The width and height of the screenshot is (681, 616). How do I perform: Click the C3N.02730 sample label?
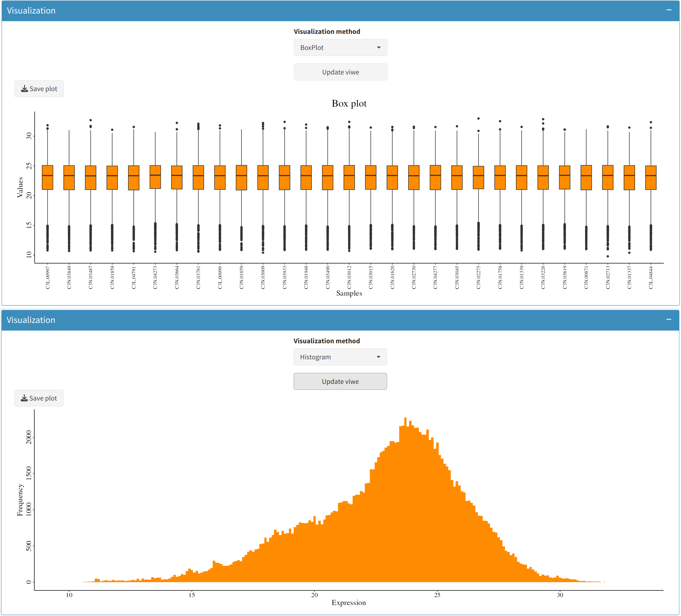click(414, 278)
